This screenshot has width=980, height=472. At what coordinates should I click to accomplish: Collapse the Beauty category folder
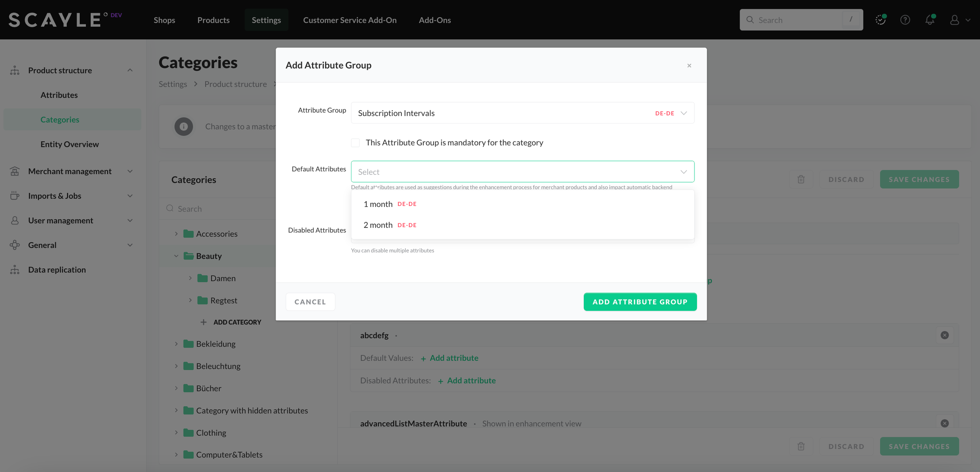[176, 256]
